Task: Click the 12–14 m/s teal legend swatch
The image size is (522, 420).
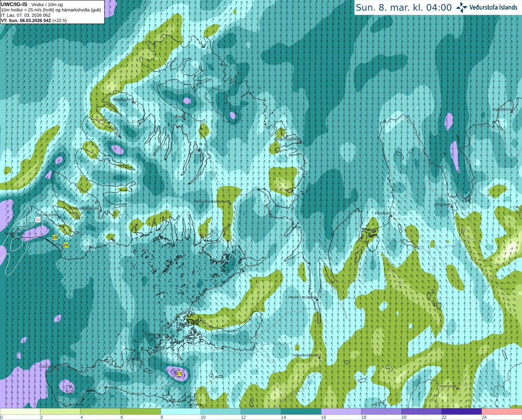Action: [x=261, y=411]
